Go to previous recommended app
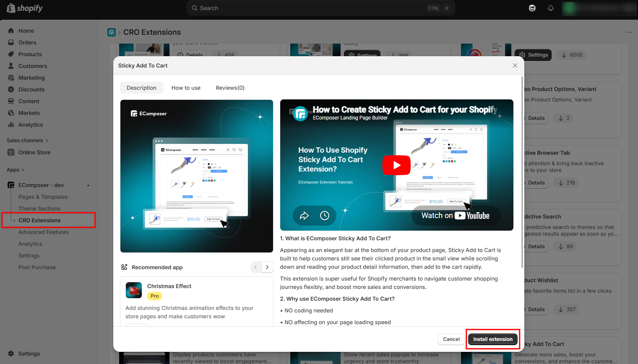This screenshot has width=638, height=364. click(x=256, y=267)
